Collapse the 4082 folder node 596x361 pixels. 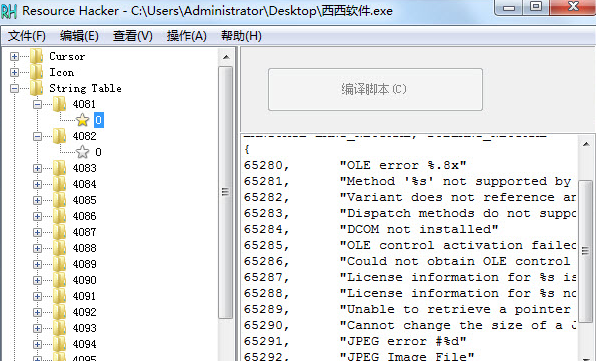coord(37,136)
